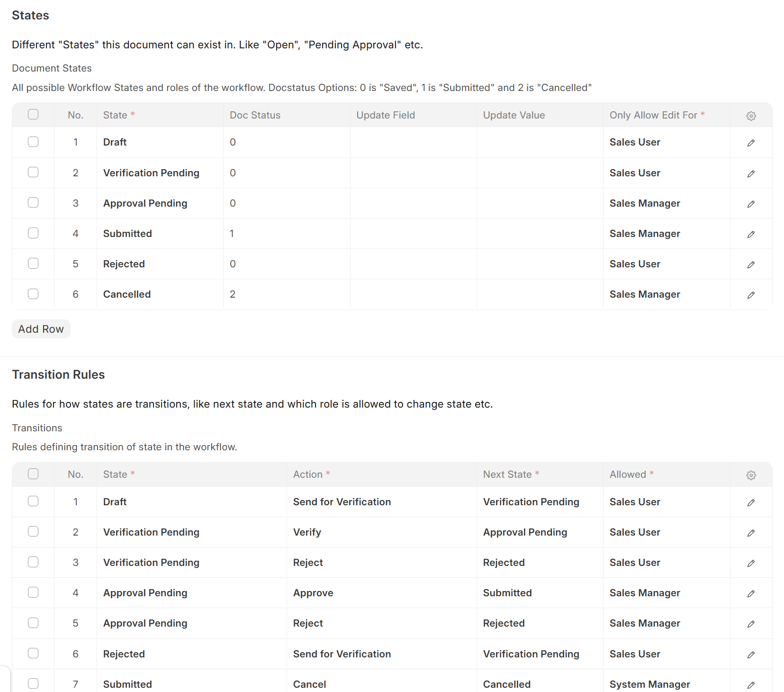Click Next State cell showing Submitted

pyautogui.click(x=507, y=593)
